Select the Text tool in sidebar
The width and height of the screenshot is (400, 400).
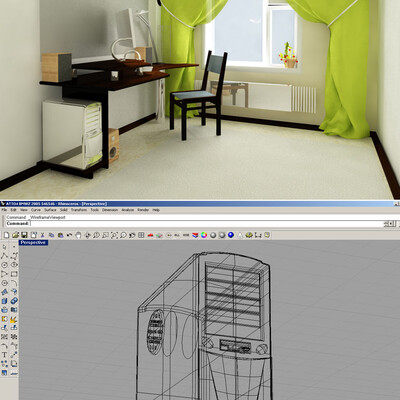[5, 355]
